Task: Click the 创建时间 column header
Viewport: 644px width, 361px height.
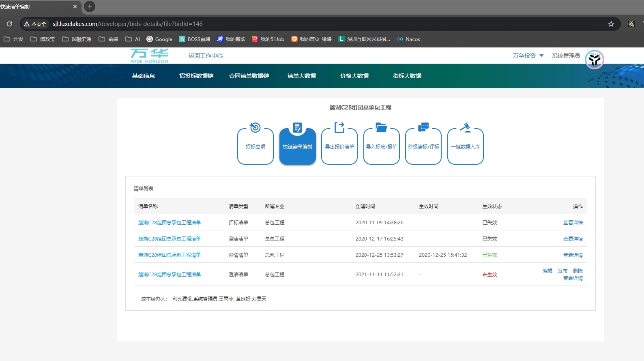Action: coord(365,206)
